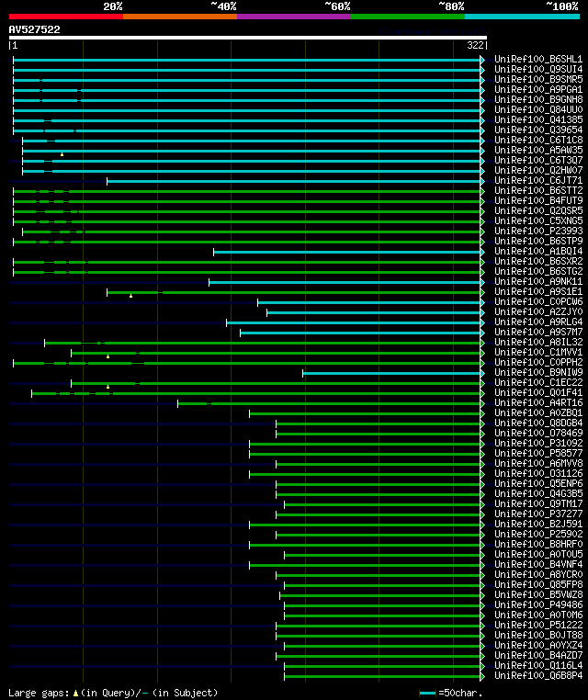Select label UniRef100_A1BQI4

[x=538, y=251]
